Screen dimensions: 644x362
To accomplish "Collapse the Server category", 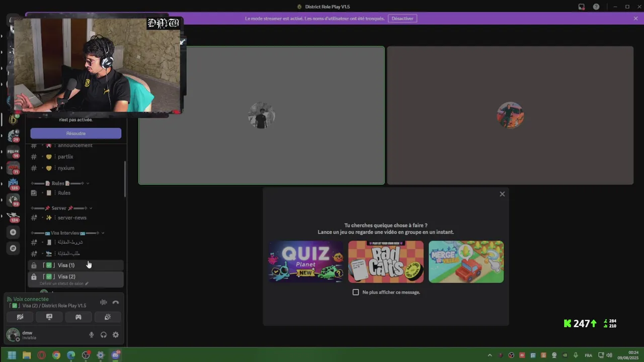I will click(x=62, y=208).
